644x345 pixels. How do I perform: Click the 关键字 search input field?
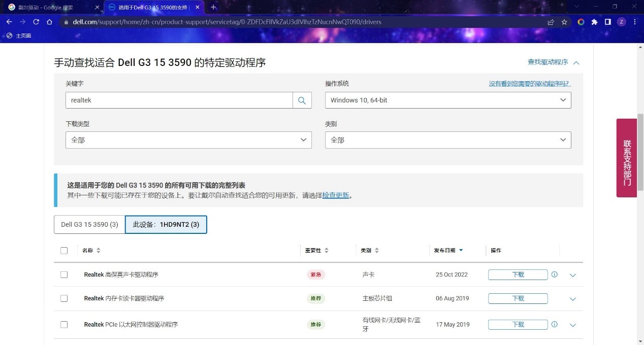179,100
